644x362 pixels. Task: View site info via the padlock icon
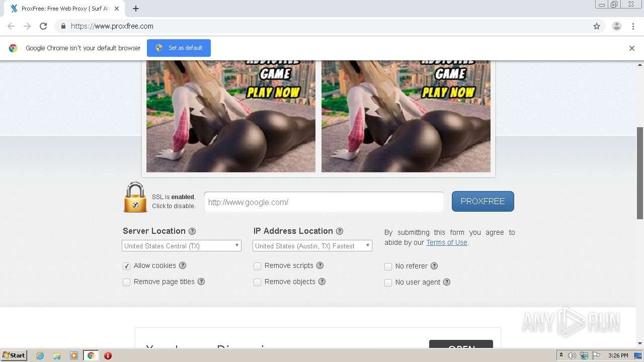[x=63, y=26]
